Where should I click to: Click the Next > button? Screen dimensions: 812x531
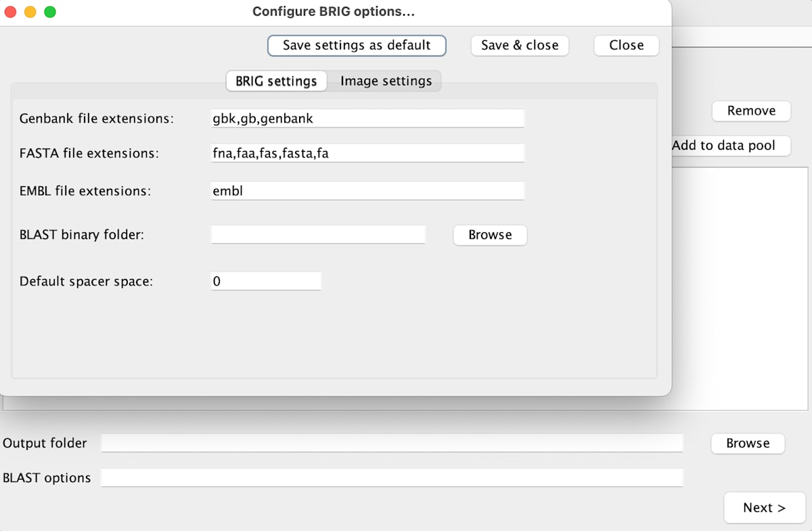(x=765, y=507)
